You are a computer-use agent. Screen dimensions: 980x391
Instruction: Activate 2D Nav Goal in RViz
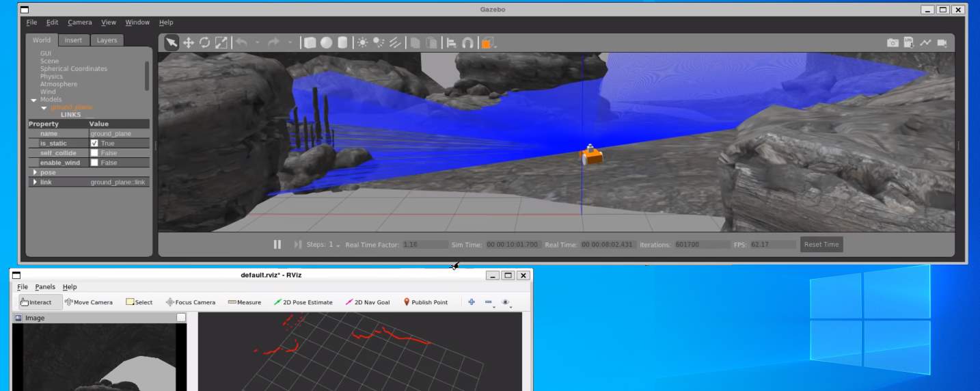[x=368, y=302]
